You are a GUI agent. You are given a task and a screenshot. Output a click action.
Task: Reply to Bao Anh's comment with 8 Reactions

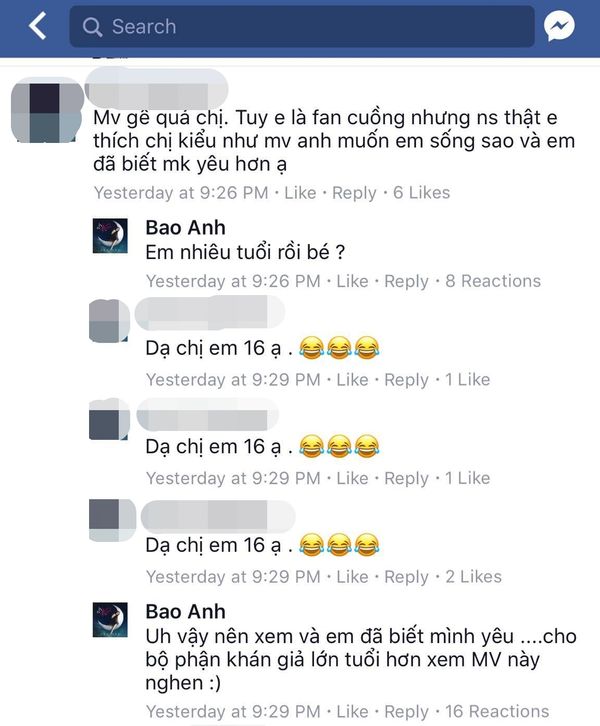tap(406, 281)
